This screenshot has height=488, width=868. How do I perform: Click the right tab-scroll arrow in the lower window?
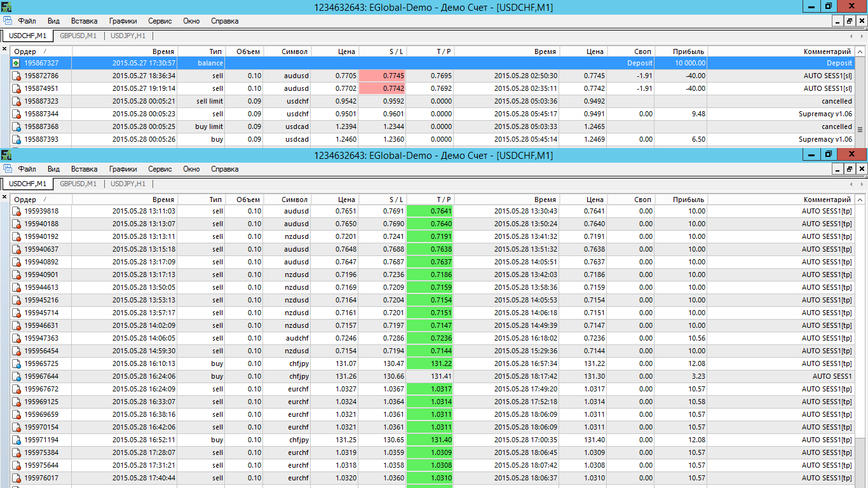pyautogui.click(x=862, y=184)
